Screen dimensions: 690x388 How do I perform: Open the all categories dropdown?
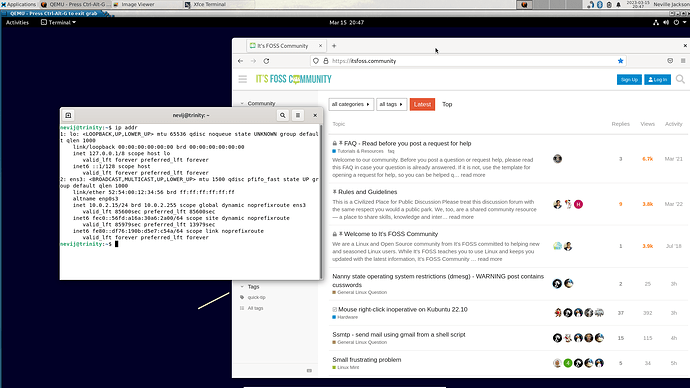tap(351, 104)
